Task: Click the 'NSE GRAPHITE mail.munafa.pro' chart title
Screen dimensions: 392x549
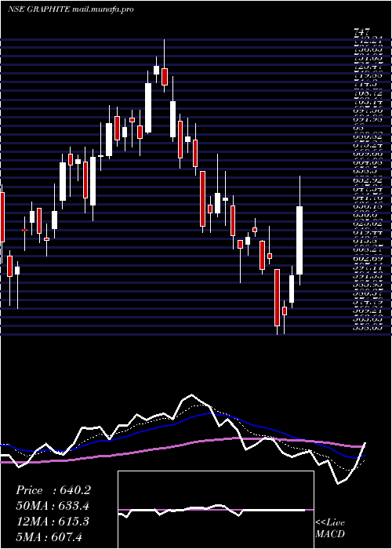Action: tap(71, 9)
